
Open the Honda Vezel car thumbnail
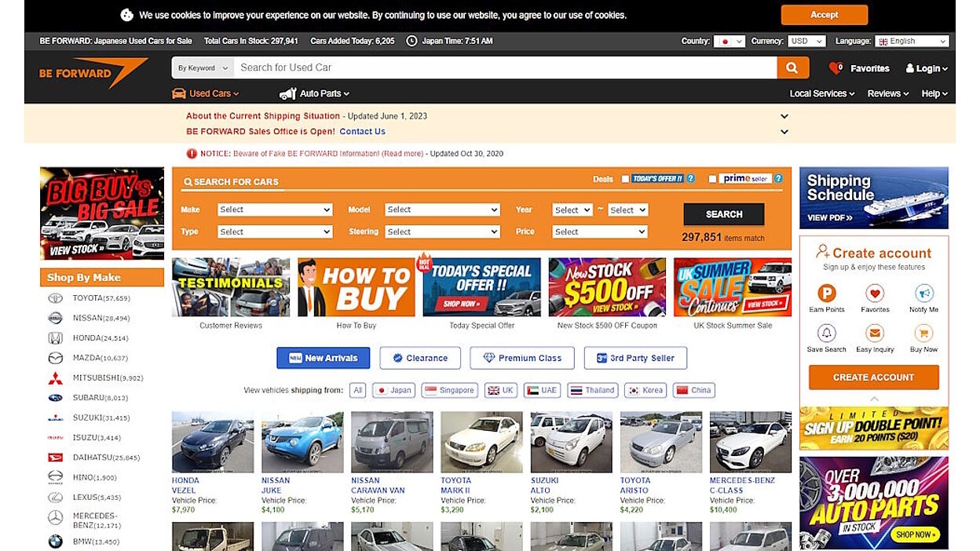(x=213, y=442)
